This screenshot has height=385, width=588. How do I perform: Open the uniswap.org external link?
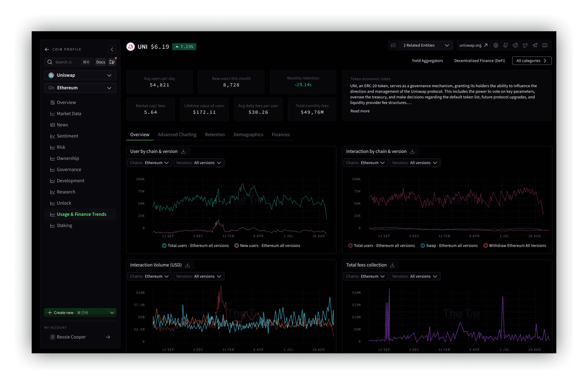click(473, 45)
